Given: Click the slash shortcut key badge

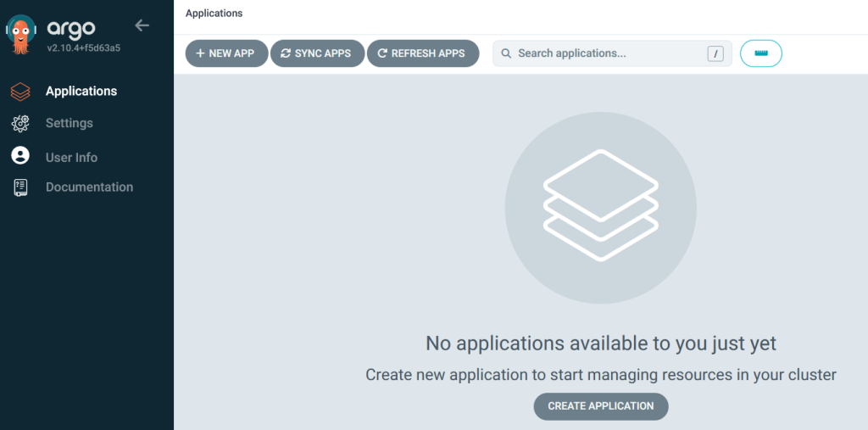Looking at the screenshot, I should point(716,53).
